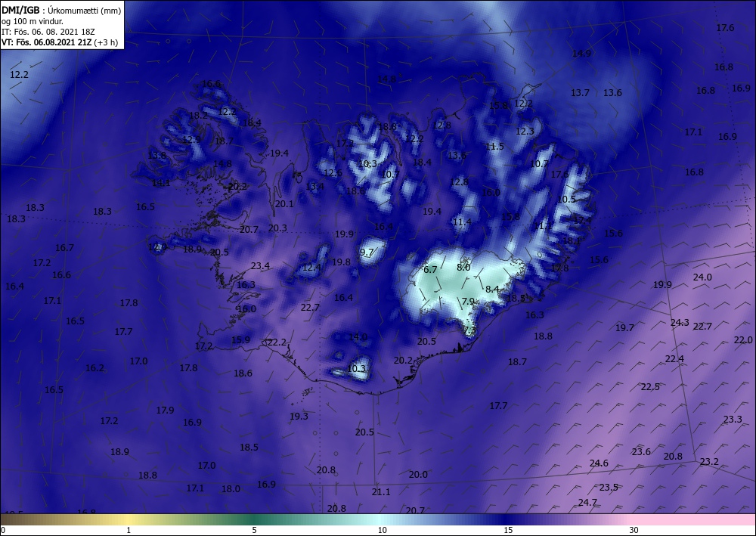Click the 14.0 value on the map
This screenshot has width=756, height=536.
click(x=358, y=337)
